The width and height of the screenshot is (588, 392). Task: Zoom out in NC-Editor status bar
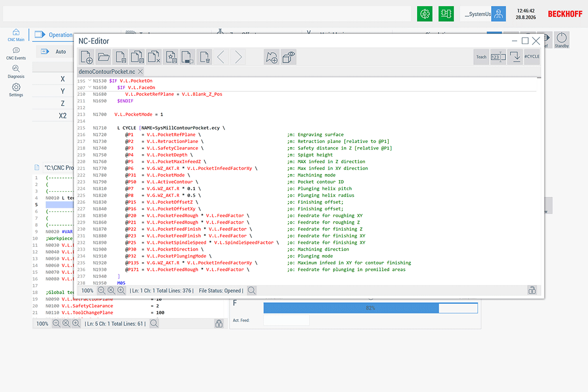[101, 291]
